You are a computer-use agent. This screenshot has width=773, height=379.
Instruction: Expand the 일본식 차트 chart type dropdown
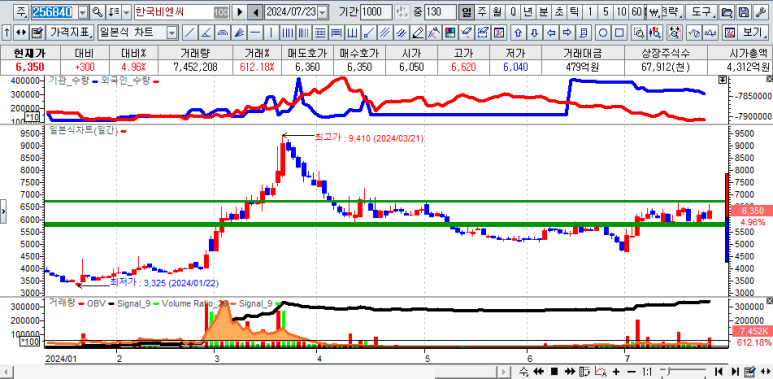(172, 33)
